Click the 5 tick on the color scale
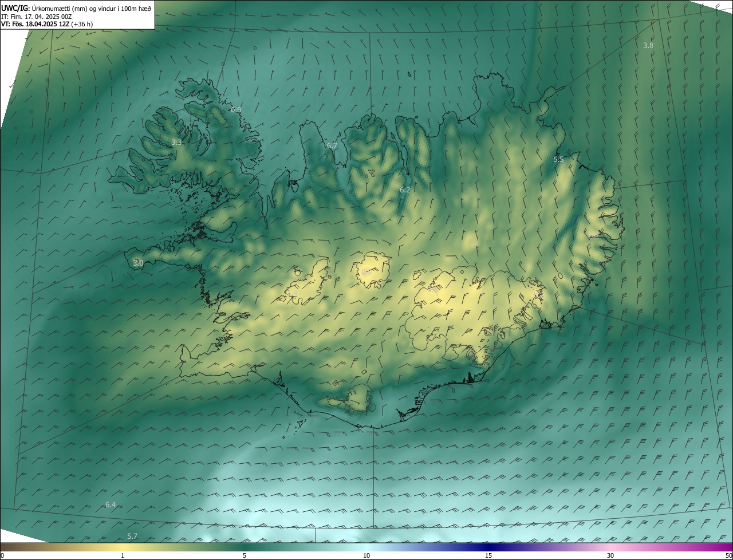This screenshot has height=560, width=733. coord(245,555)
